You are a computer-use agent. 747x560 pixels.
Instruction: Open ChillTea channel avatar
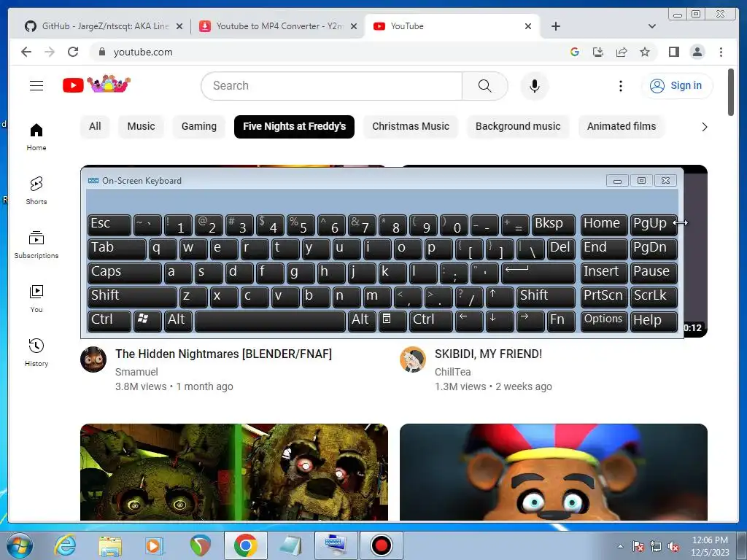(x=413, y=359)
